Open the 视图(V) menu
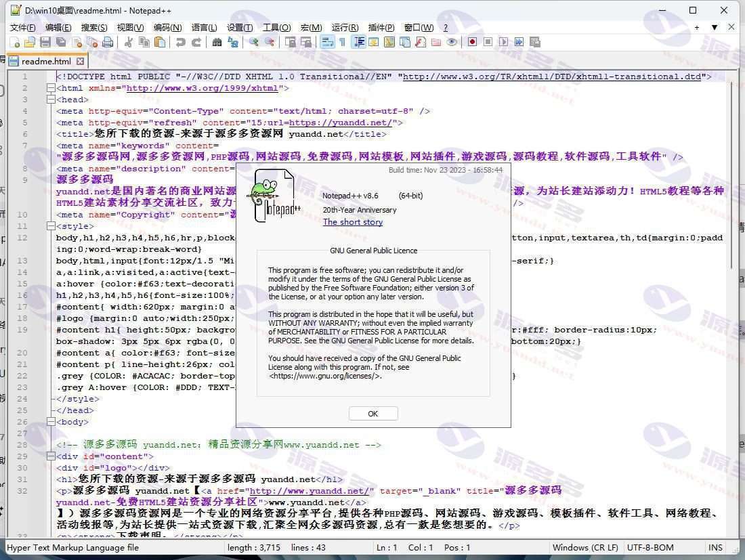 pyautogui.click(x=130, y=28)
